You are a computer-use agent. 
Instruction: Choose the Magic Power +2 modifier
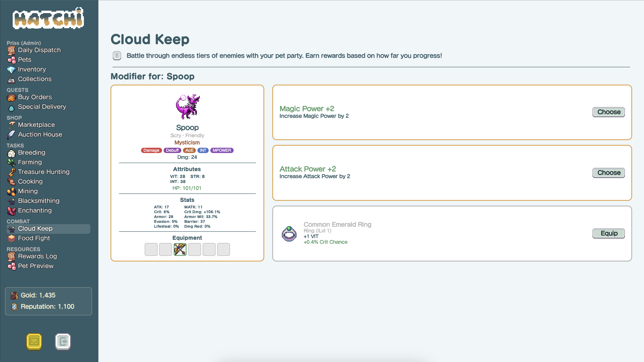click(609, 112)
